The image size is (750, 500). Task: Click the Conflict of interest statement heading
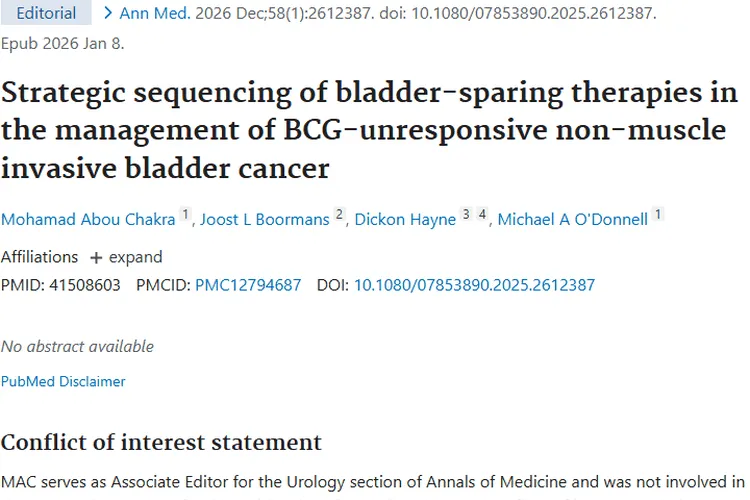click(x=161, y=441)
